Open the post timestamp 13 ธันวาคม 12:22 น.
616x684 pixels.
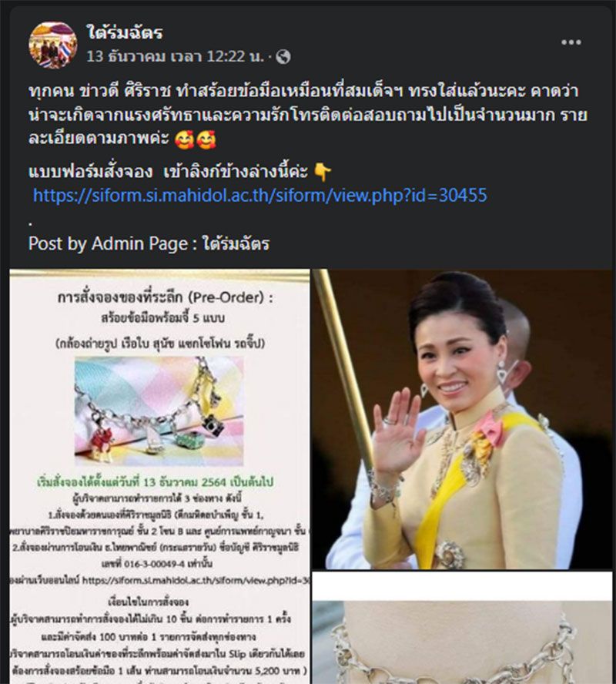point(176,56)
